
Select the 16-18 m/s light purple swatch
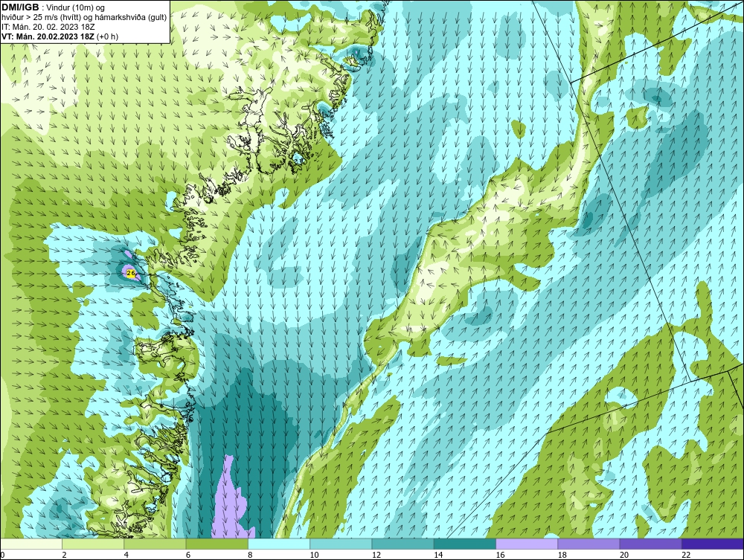click(527, 544)
